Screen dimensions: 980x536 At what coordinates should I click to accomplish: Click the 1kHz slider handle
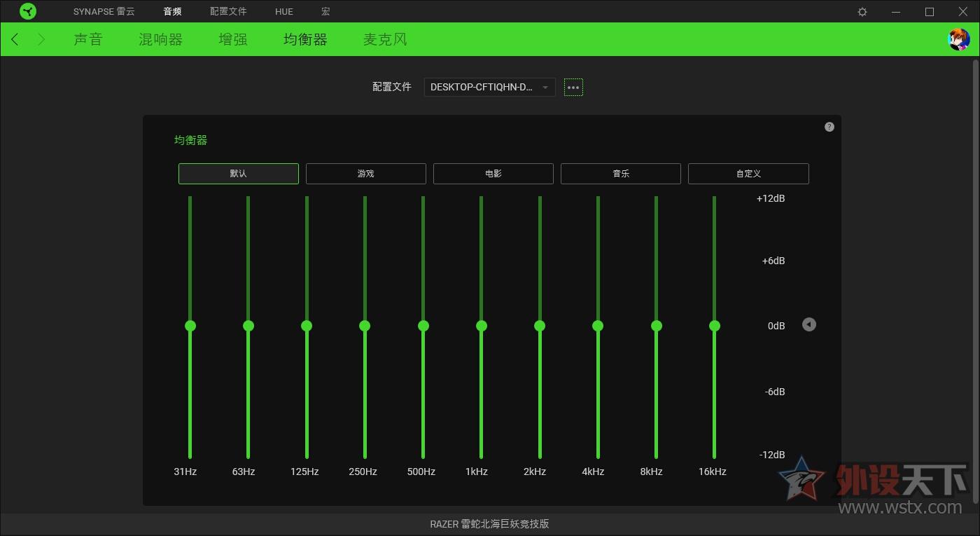(481, 326)
